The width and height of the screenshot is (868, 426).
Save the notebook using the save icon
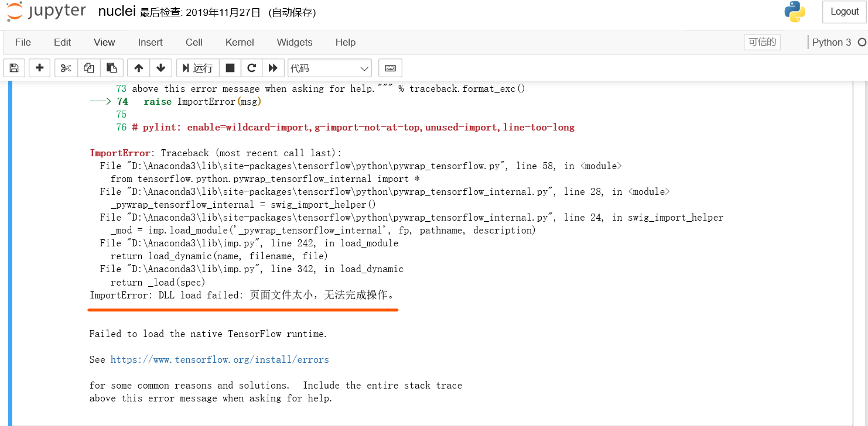tap(13, 68)
